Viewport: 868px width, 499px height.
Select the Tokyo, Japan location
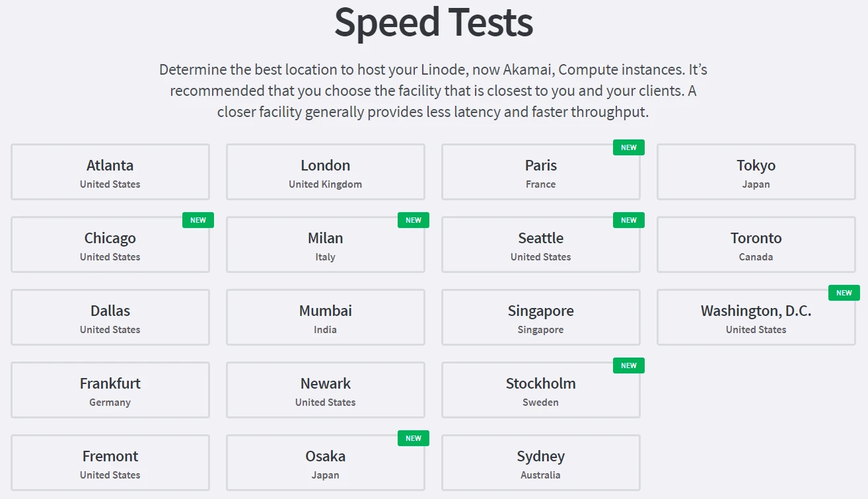756,173
